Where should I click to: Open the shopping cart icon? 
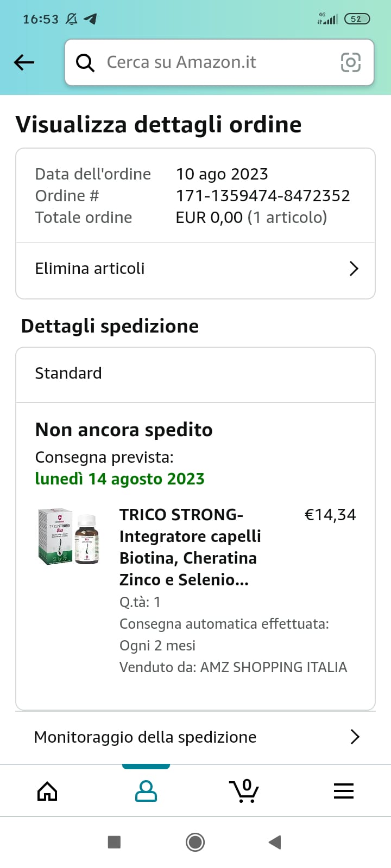pos(244,791)
